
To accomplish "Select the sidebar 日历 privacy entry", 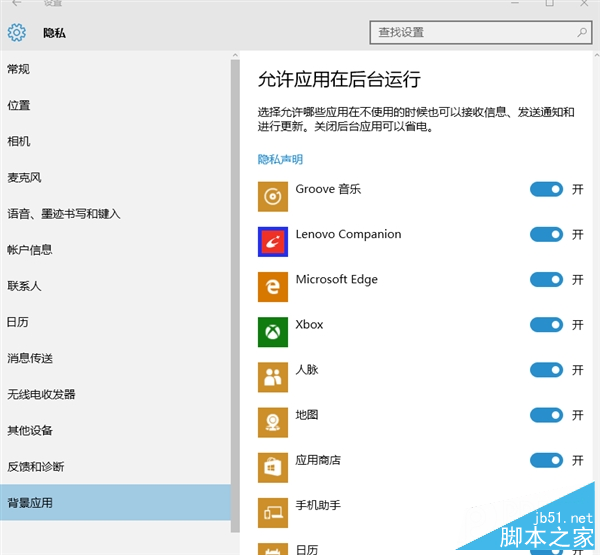I will [115, 322].
